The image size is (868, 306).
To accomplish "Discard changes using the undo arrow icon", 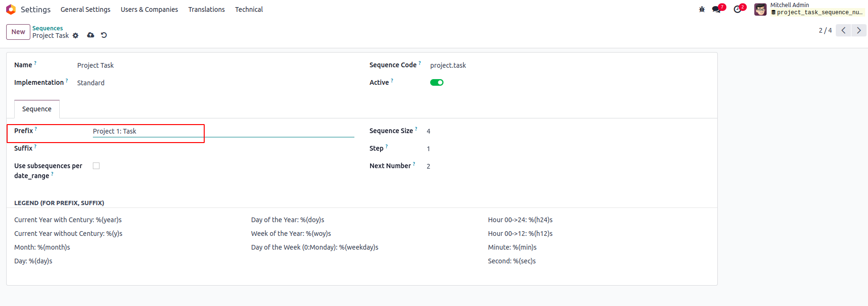I will click(x=104, y=35).
